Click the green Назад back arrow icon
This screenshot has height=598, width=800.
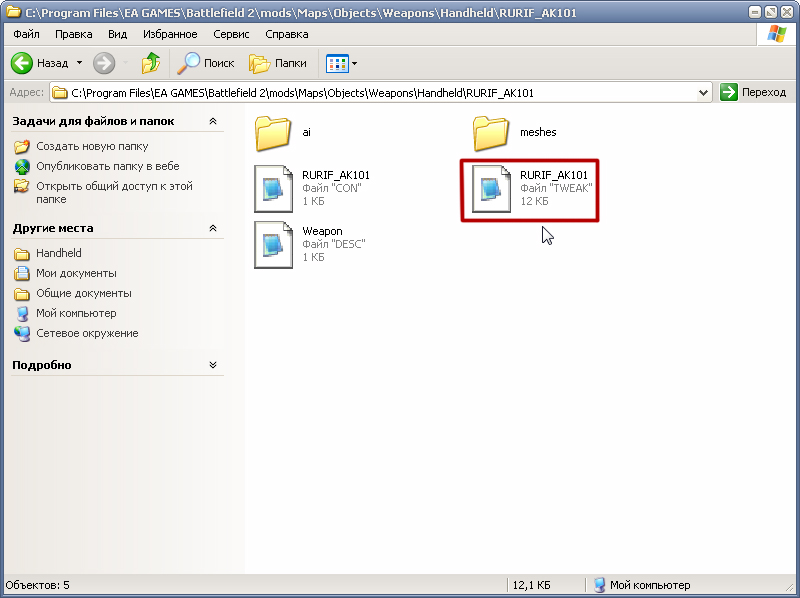pyautogui.click(x=22, y=63)
